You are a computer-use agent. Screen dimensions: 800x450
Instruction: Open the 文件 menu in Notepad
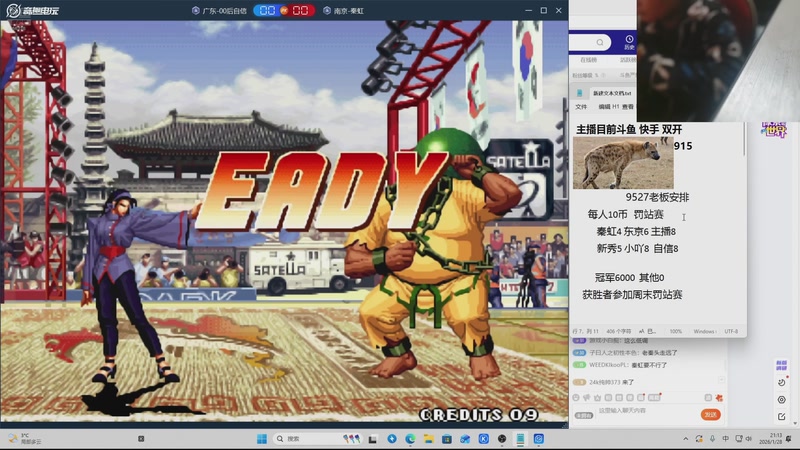point(581,107)
